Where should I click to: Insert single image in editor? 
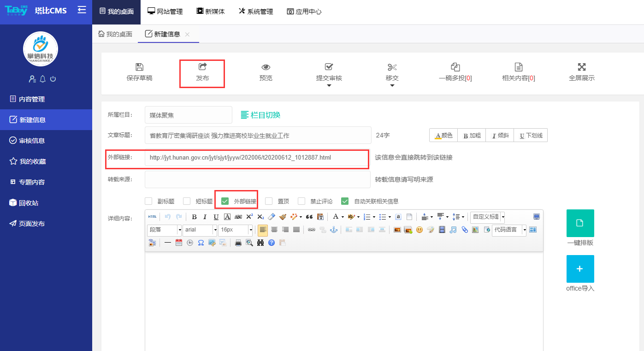397,229
